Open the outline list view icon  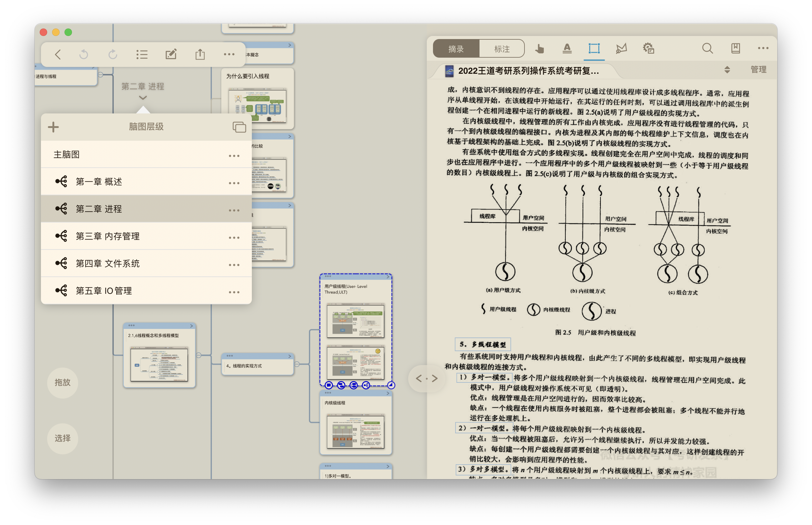pos(141,54)
